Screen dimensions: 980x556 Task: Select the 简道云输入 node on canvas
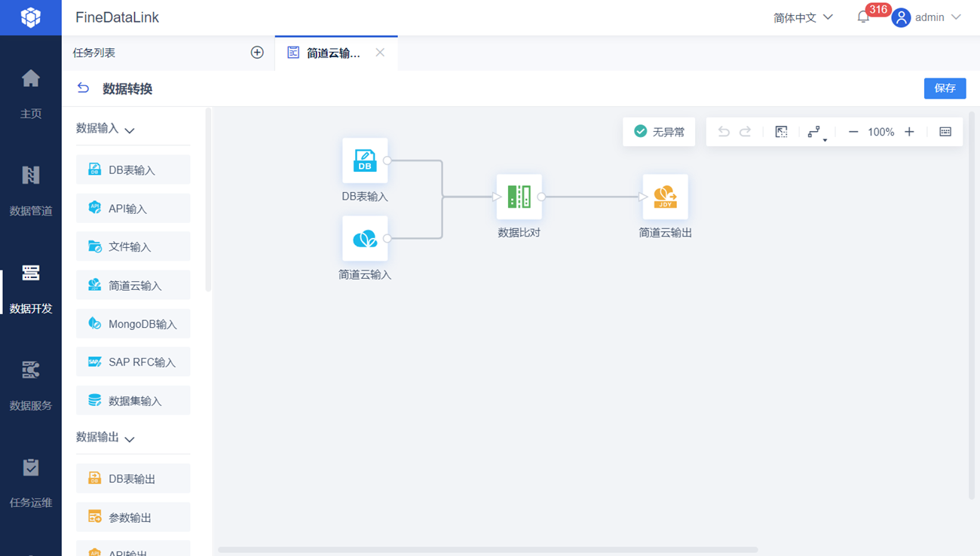tap(365, 239)
